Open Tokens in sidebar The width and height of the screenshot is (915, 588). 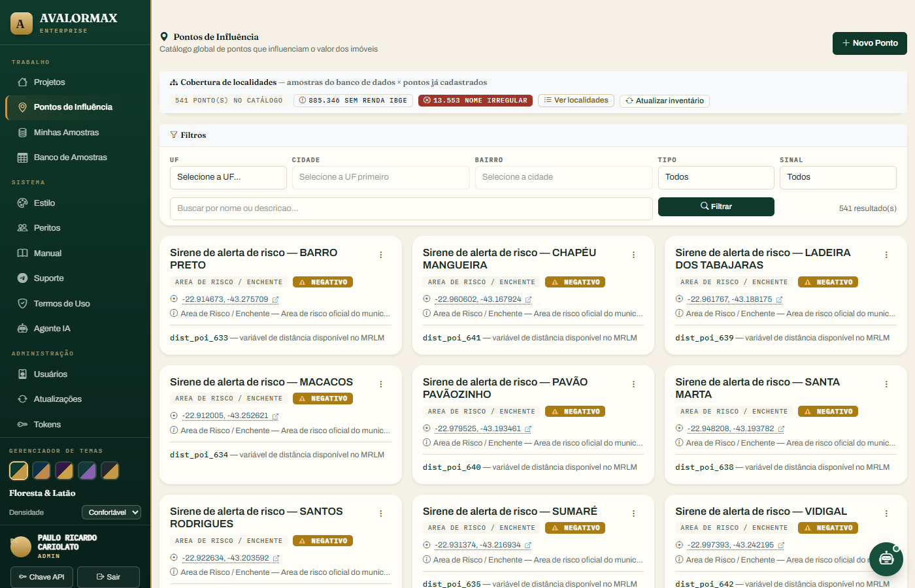pyautogui.click(x=75, y=425)
